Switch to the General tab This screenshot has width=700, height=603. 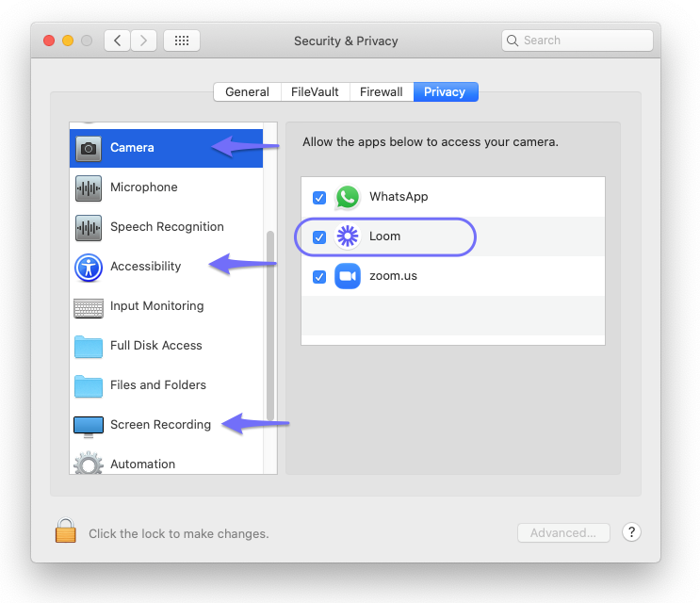[247, 91]
